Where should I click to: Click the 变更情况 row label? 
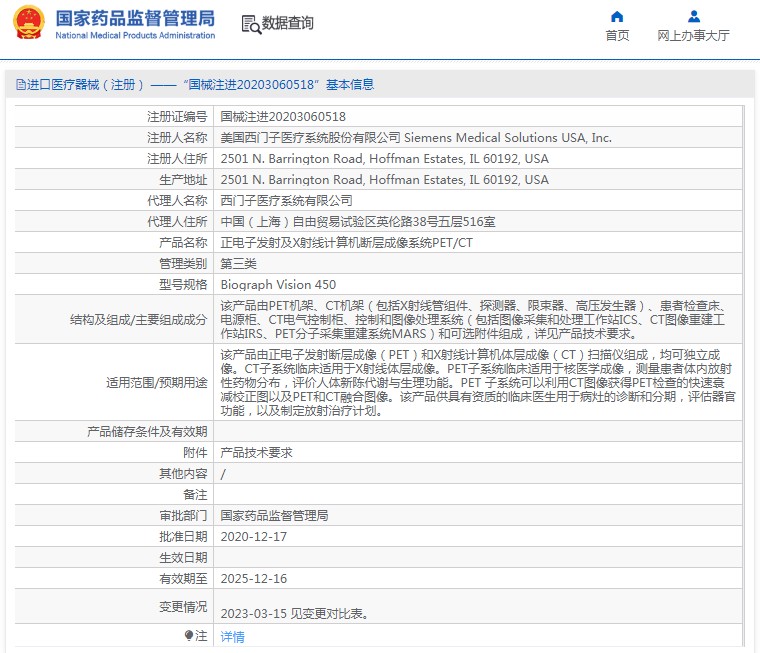(183, 606)
